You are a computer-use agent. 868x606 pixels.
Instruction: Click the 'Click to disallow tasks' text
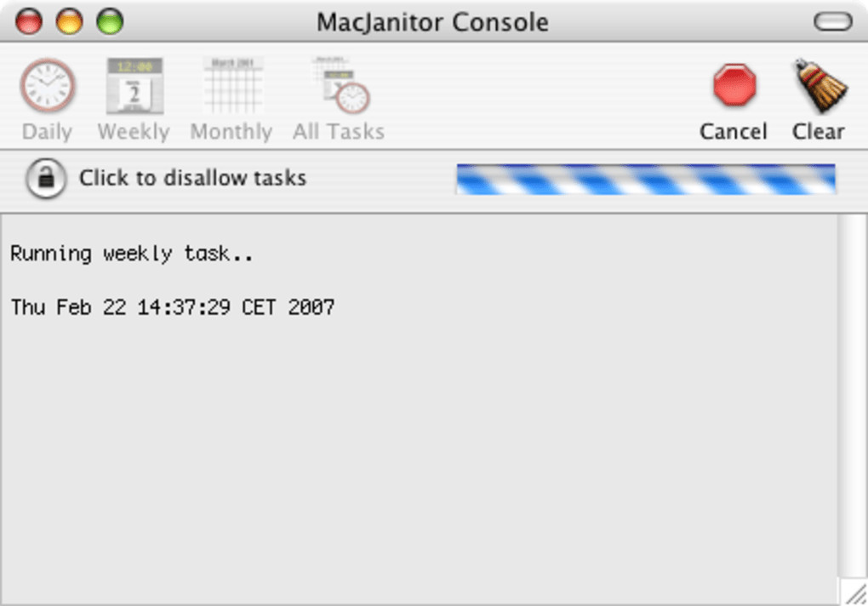click(192, 179)
